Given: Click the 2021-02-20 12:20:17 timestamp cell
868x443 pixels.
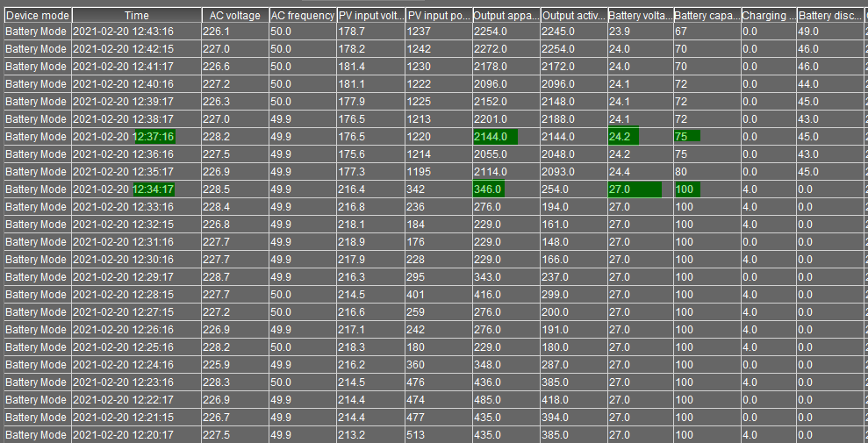Looking at the screenshot, I should (123, 435).
